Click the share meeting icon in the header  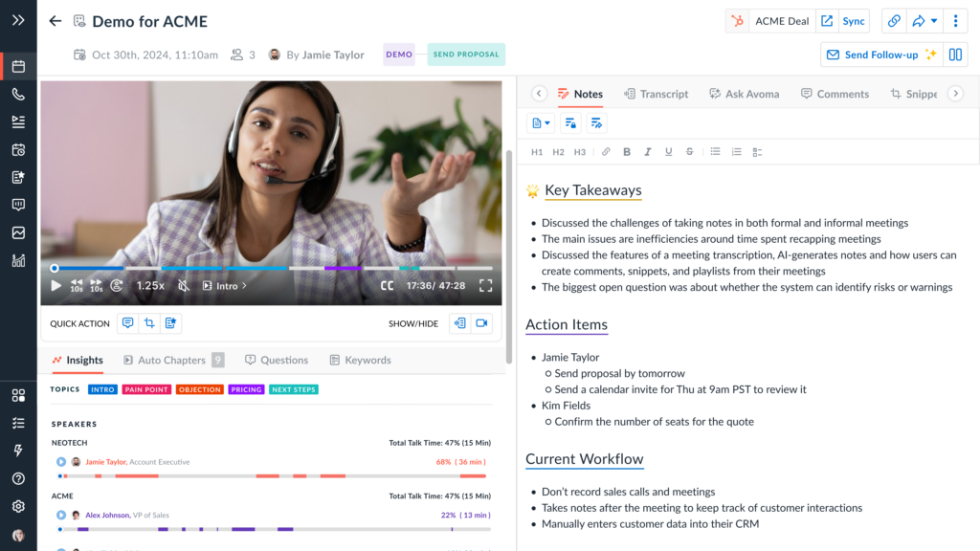pos(917,20)
